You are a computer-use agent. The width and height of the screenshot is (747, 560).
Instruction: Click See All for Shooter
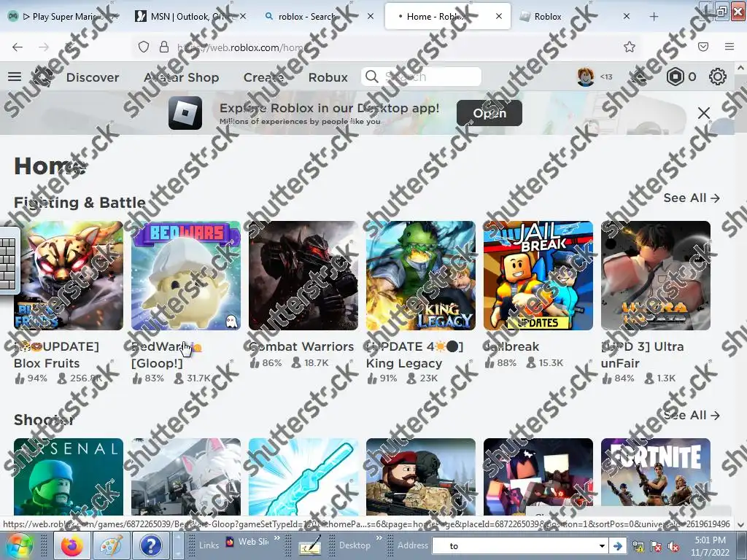(x=692, y=415)
